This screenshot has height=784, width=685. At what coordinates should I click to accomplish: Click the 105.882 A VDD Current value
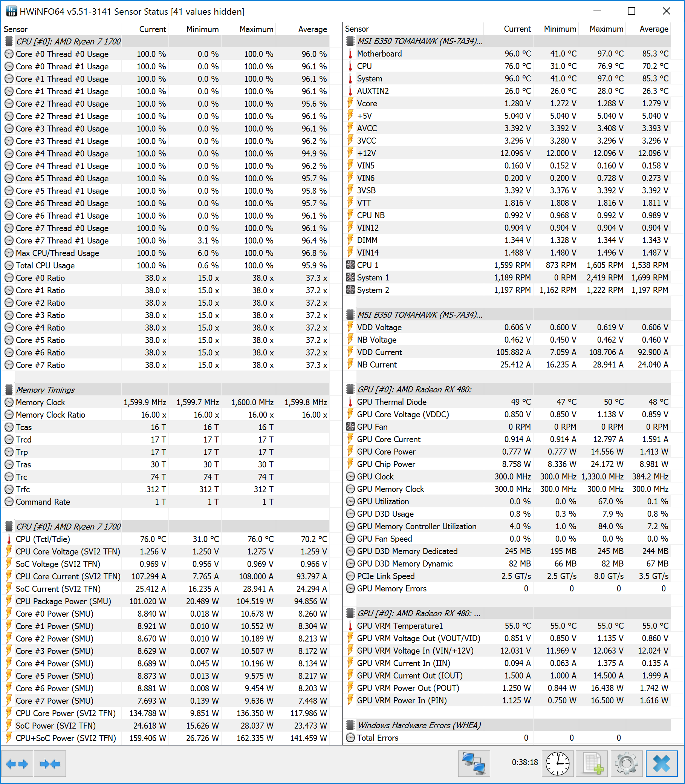pyautogui.click(x=513, y=352)
